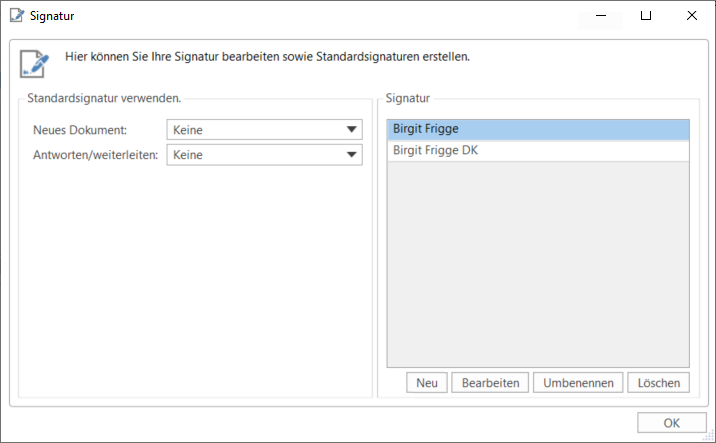Screen dimensions: 716x443
Task: Select the Birgit Frigge signature
Action: [x=537, y=129]
